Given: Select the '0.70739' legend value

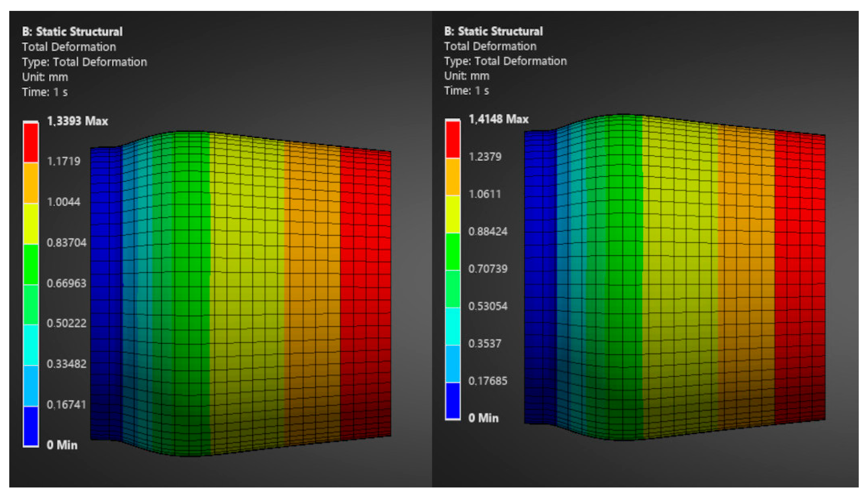Looking at the screenshot, I should [x=488, y=269].
